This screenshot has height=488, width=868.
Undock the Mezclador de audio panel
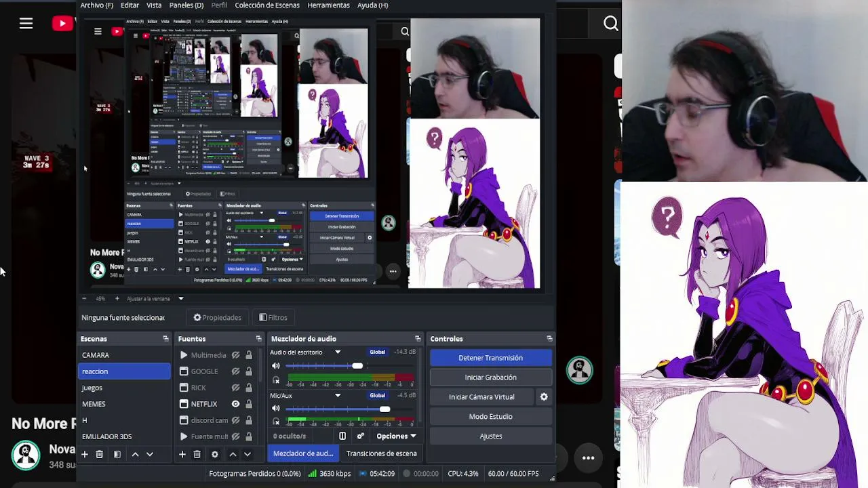[418, 338]
